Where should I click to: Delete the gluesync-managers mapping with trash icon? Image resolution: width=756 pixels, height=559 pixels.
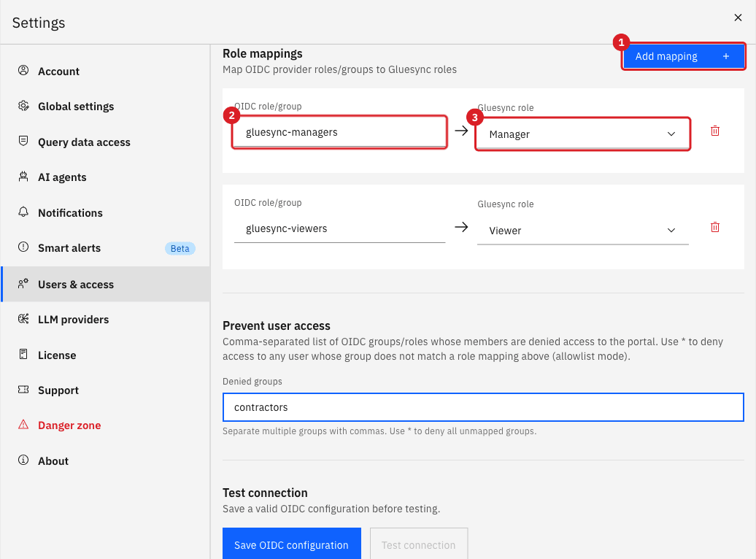tap(715, 131)
